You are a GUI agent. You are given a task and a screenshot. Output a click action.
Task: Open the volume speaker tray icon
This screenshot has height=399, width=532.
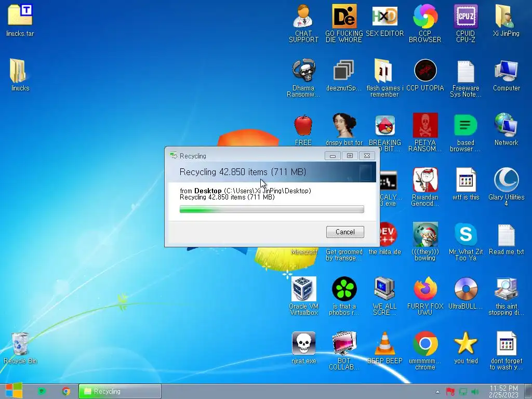click(475, 392)
